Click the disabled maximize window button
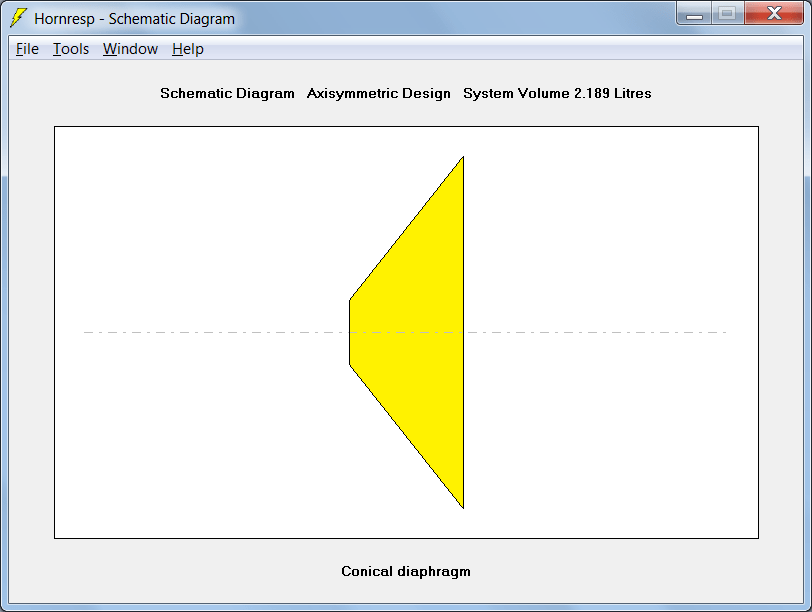The image size is (812, 612). (x=728, y=13)
